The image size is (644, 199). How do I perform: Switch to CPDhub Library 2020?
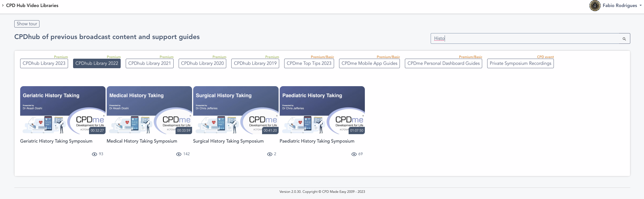202,63
